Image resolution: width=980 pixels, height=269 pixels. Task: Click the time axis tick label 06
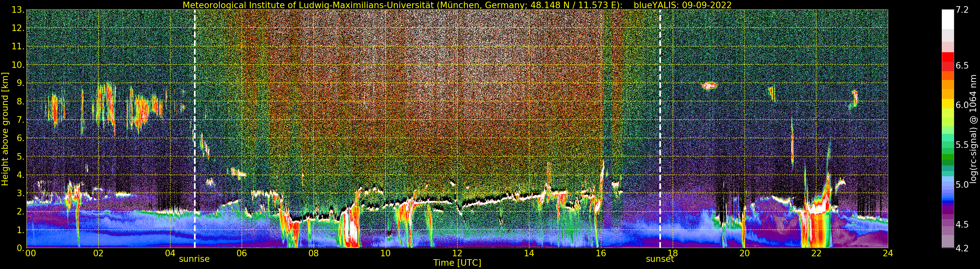pos(242,253)
